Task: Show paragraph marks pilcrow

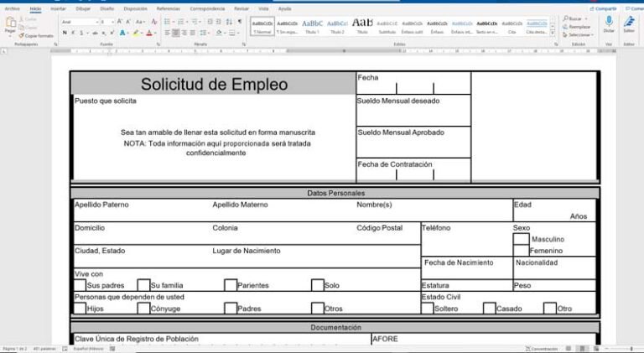Action: coord(240,22)
